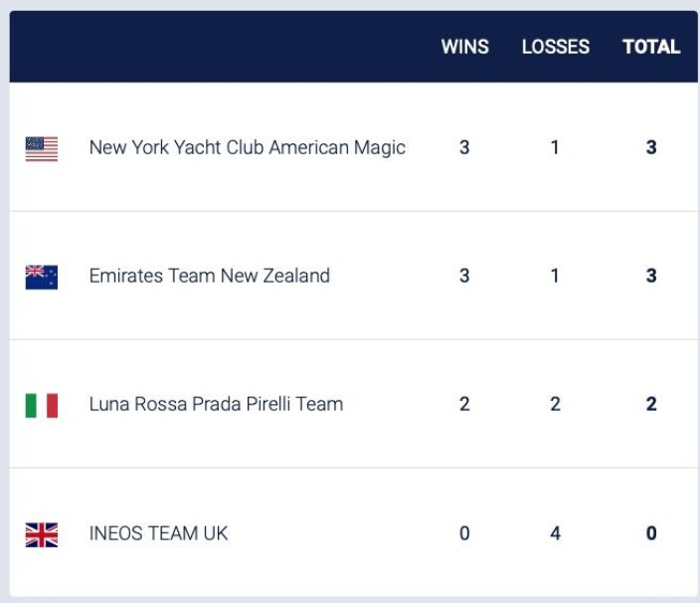Click Emirates Team New Zealand's wins value
Image resolution: width=700 pixels, height=603 pixels.
464,276
